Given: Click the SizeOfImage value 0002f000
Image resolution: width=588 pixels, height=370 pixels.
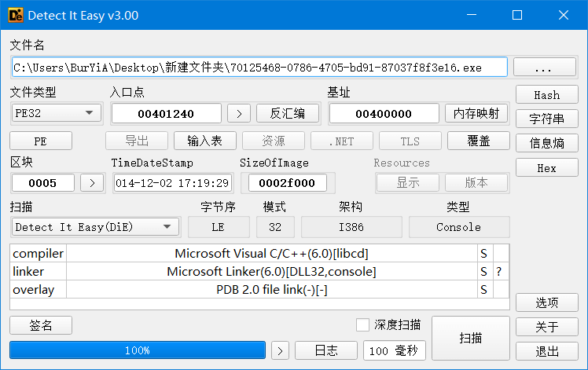Looking at the screenshot, I should [287, 183].
